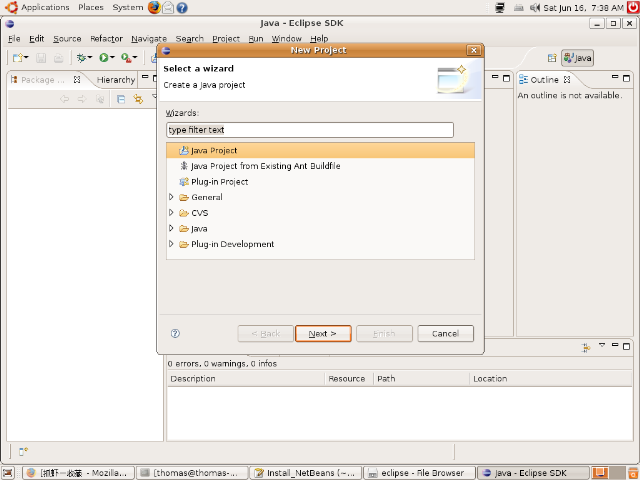Open the Search menu
Viewport: 640px width, 480px height.
tap(189, 39)
